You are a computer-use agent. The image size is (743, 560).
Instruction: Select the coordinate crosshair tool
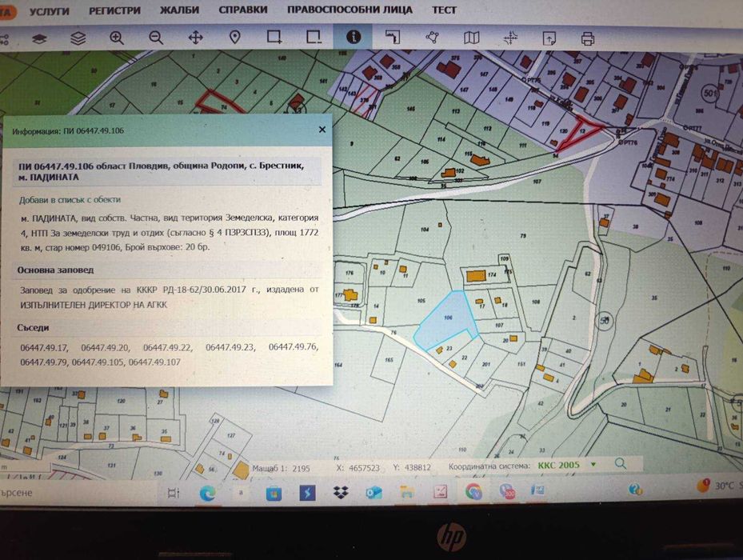click(x=510, y=38)
